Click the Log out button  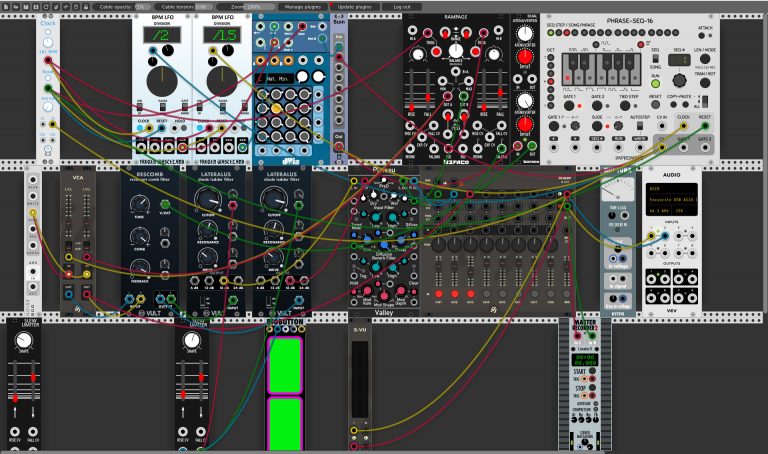402,7
